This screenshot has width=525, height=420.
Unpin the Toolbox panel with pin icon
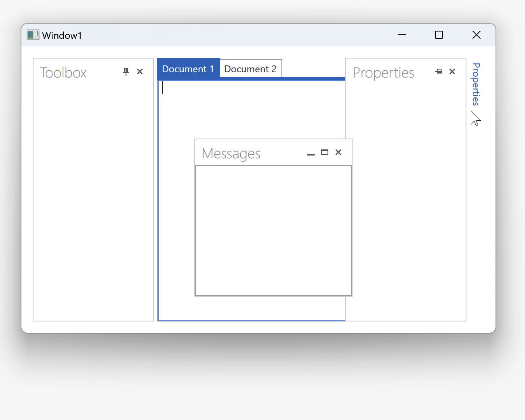pos(126,72)
